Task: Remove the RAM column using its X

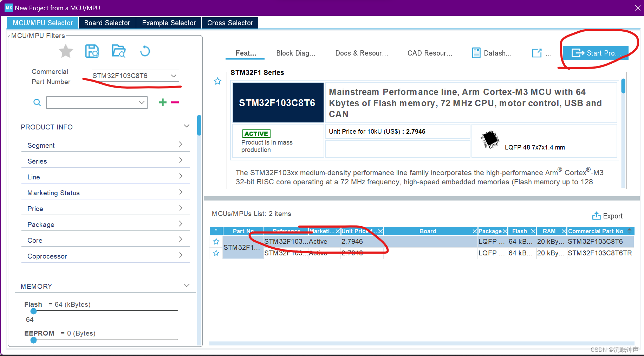Action: [x=564, y=231]
